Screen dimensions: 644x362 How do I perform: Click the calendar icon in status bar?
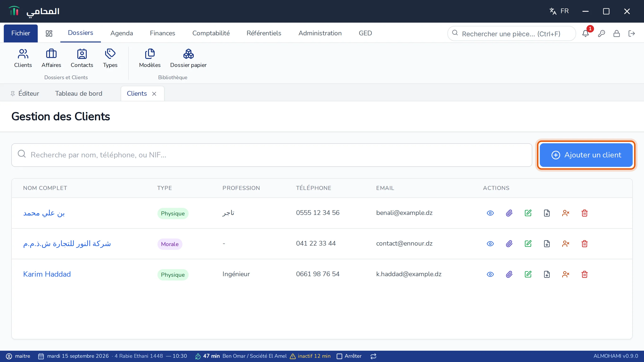pyautogui.click(x=41, y=356)
